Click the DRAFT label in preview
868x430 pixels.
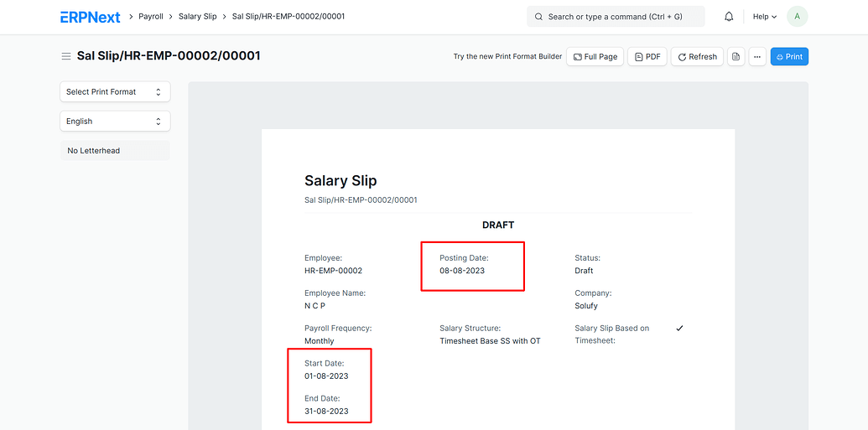(498, 225)
